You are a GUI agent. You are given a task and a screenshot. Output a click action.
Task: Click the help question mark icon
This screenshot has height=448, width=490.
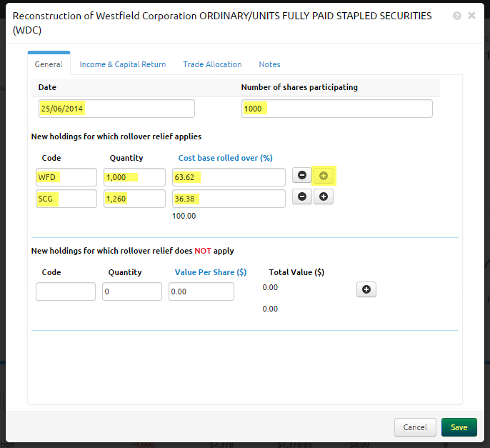[457, 16]
